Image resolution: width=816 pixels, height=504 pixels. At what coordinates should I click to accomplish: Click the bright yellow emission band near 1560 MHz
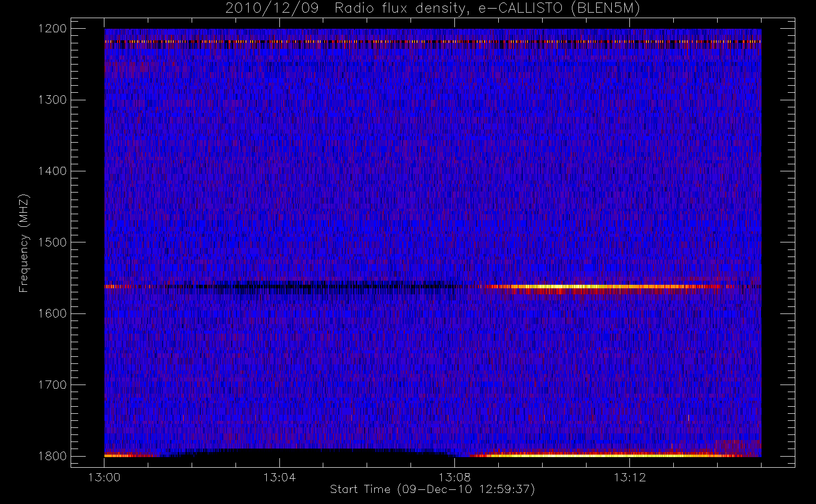tap(605, 287)
